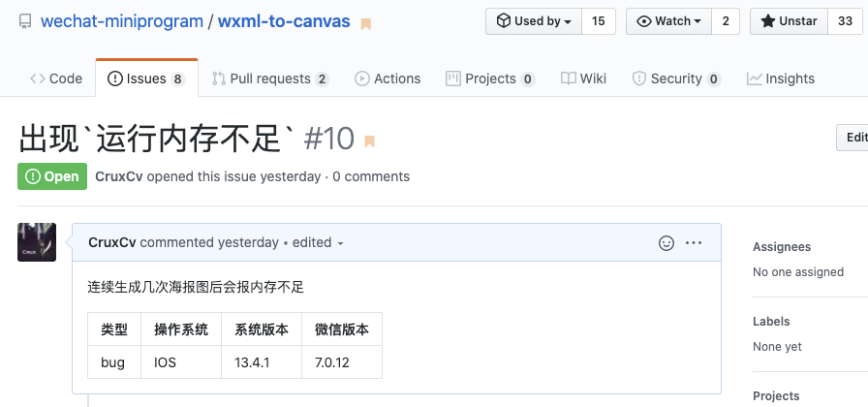Click the Edit issue title button
The height and width of the screenshot is (407, 868).
coord(854,138)
